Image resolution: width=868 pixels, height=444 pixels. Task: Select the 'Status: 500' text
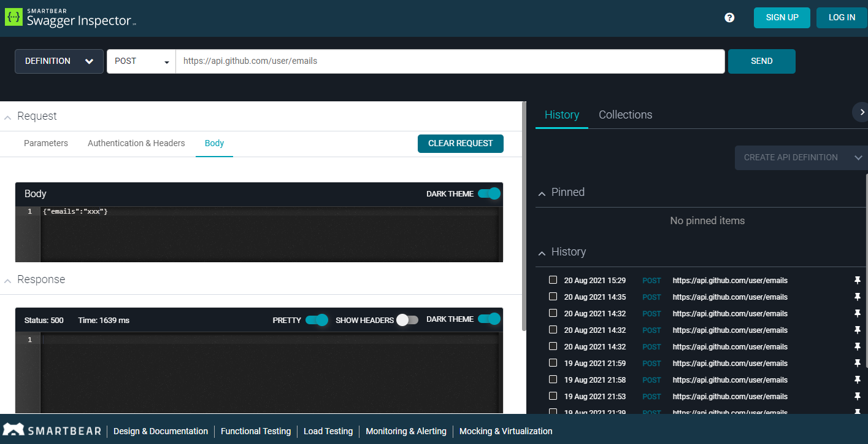click(x=44, y=321)
